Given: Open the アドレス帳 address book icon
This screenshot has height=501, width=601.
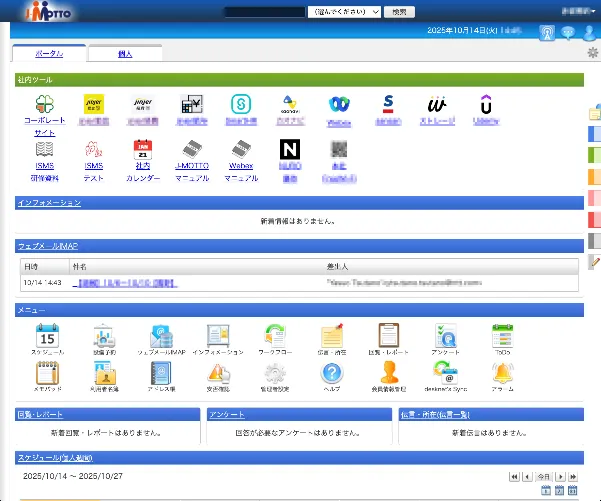Looking at the screenshot, I should [x=162, y=374].
